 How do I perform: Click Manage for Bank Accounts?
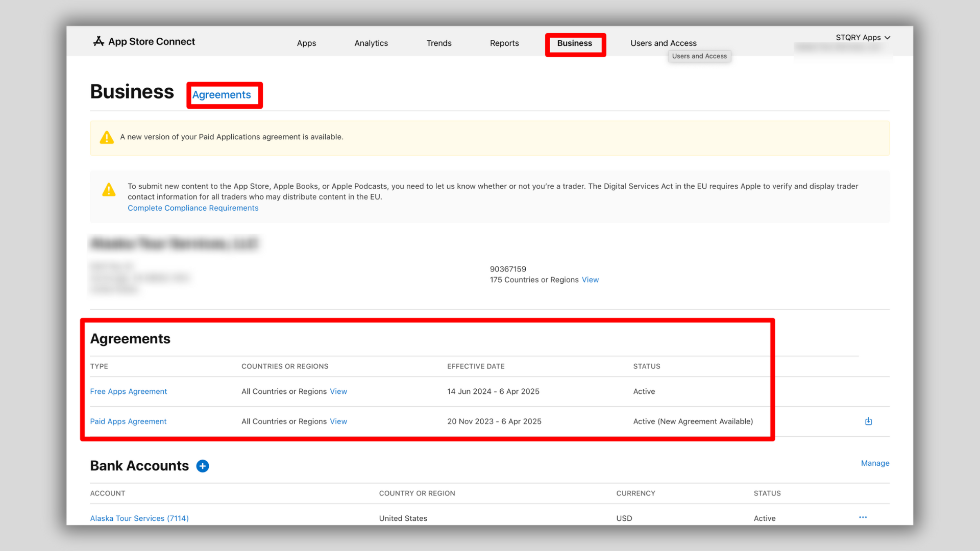[x=875, y=463]
